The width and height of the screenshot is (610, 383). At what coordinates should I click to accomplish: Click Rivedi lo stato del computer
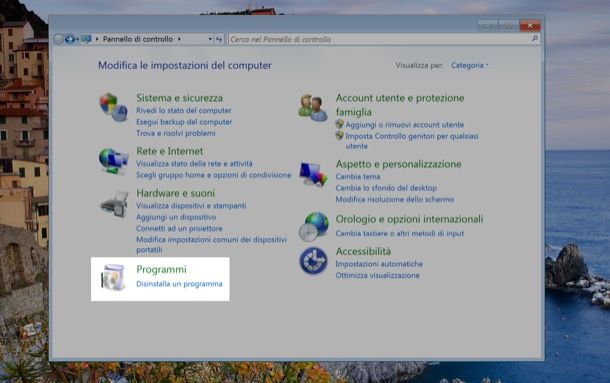[184, 111]
